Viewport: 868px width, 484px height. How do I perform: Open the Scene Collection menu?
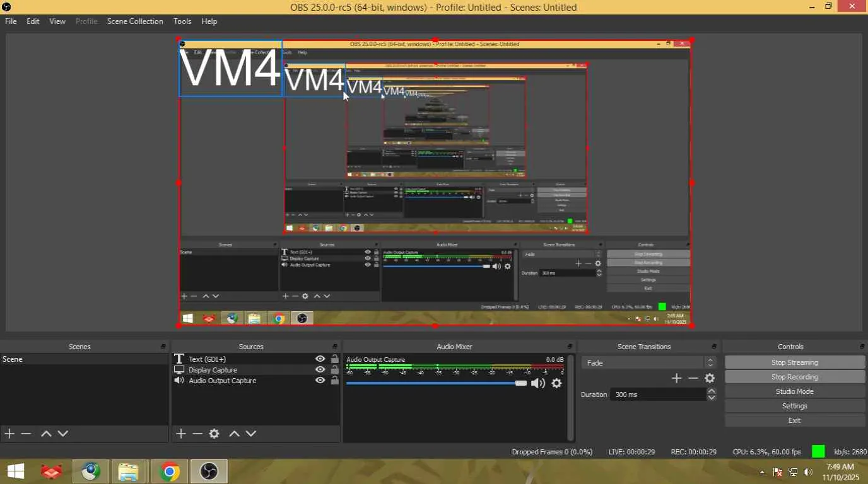click(x=135, y=21)
